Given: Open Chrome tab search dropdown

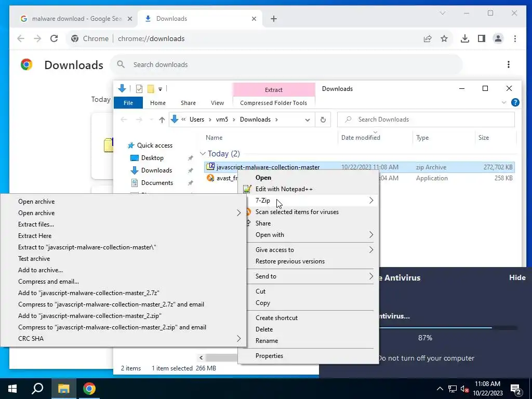Looking at the screenshot, I should pyautogui.click(x=443, y=13).
